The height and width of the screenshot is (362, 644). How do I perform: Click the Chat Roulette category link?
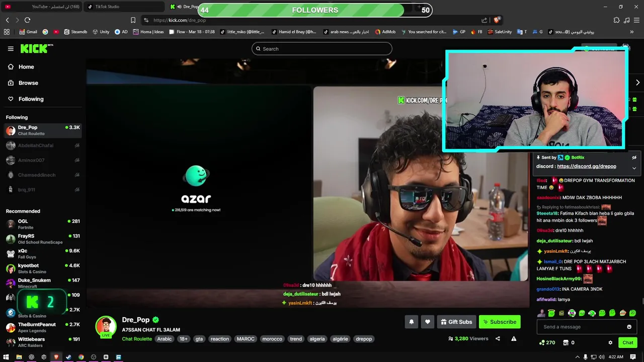137,339
